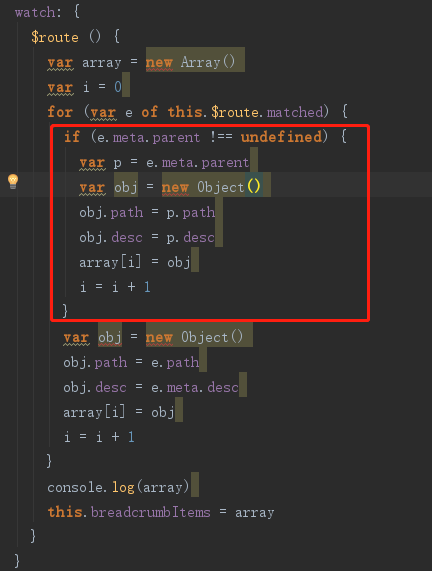The width and height of the screenshot is (432, 571).
Task: Click the 'watch: {' line text
Action: 47,12
